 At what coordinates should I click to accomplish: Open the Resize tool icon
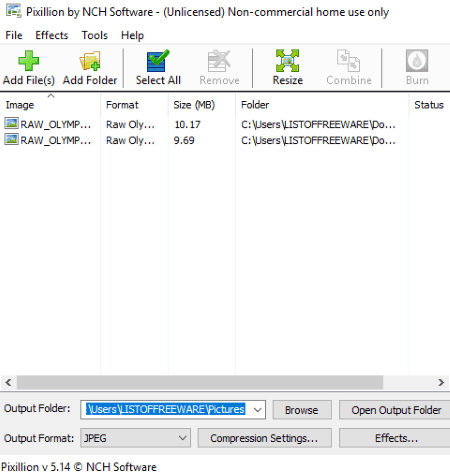tap(287, 61)
